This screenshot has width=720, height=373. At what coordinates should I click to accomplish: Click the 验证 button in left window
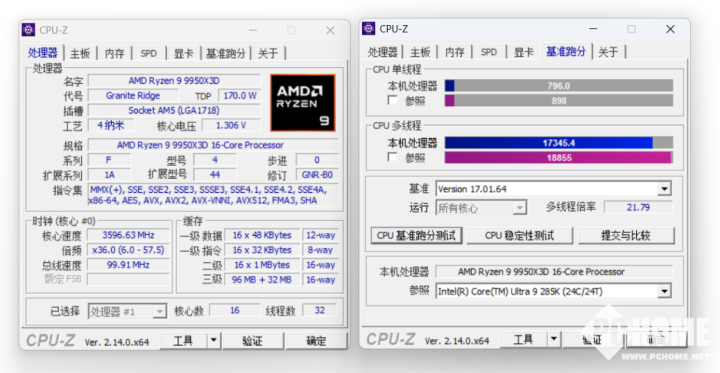(253, 341)
